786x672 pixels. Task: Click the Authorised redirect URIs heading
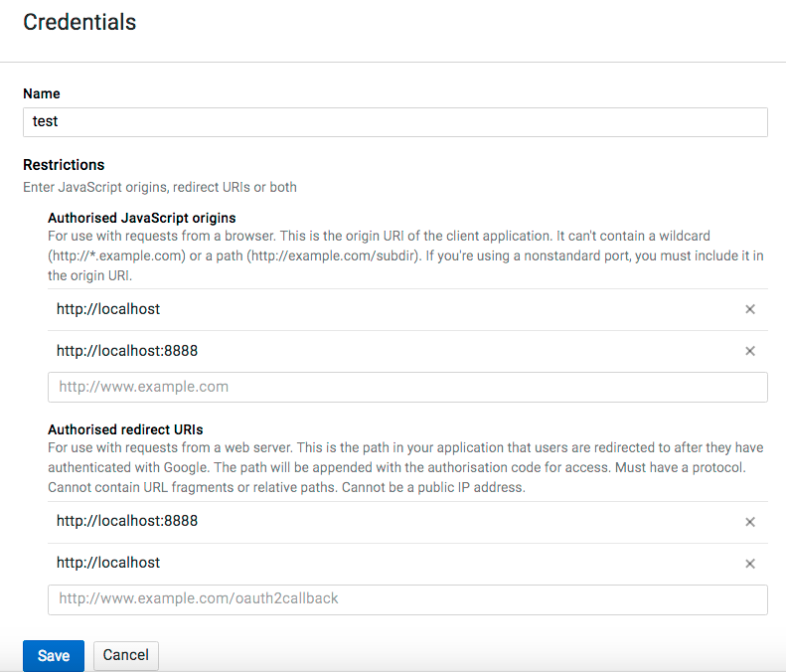[125, 429]
